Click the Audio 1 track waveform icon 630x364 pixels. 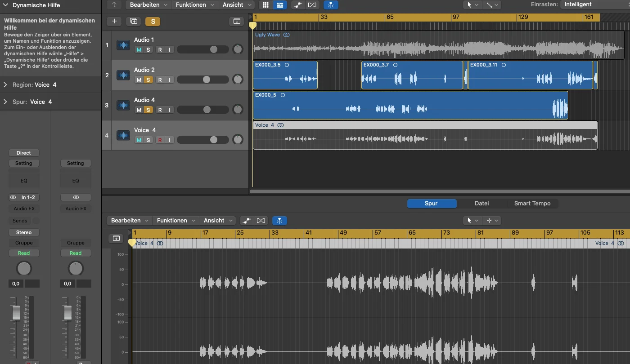coord(123,45)
